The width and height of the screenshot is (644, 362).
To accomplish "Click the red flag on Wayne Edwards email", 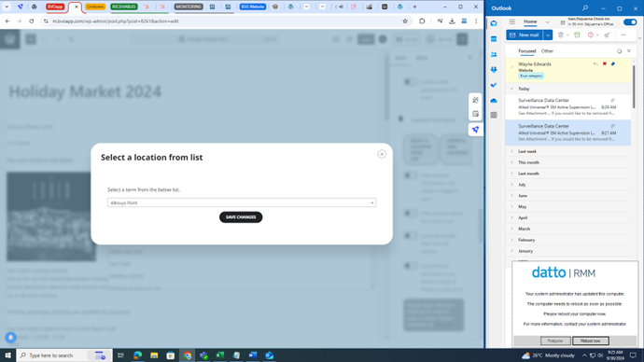I will pos(605,64).
